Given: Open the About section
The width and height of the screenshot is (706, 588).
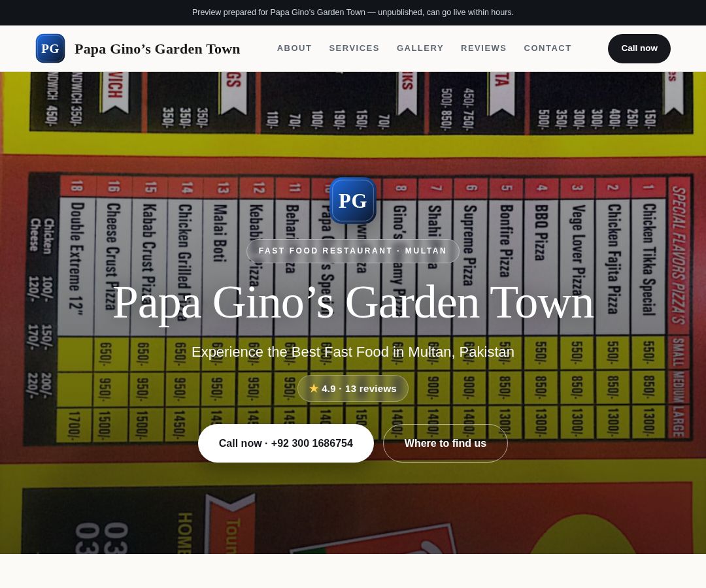Looking at the screenshot, I should pyautogui.click(x=294, y=48).
